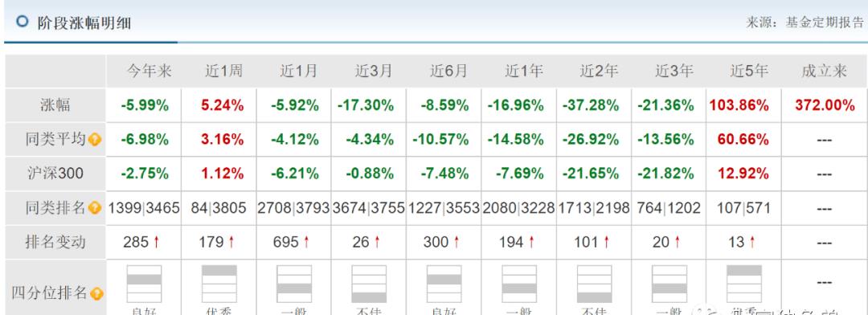Screen dimensions: 868x315
Task: Click the help icon beside 同类排名
Action: [x=95, y=208]
